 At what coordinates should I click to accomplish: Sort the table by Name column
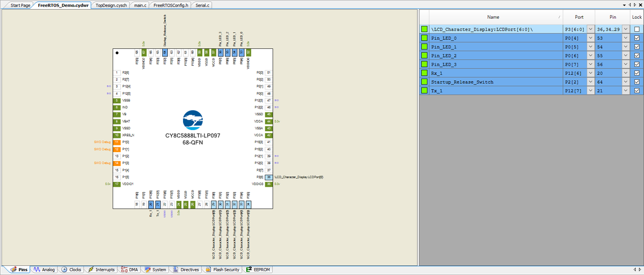pyautogui.click(x=496, y=17)
